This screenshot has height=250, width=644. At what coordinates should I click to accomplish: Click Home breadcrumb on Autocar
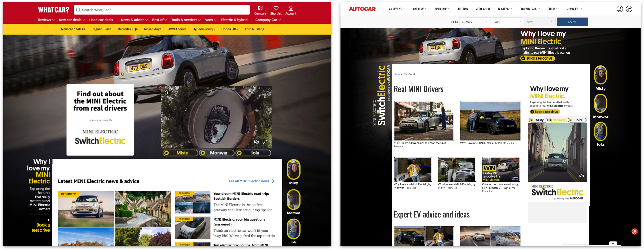397,74
